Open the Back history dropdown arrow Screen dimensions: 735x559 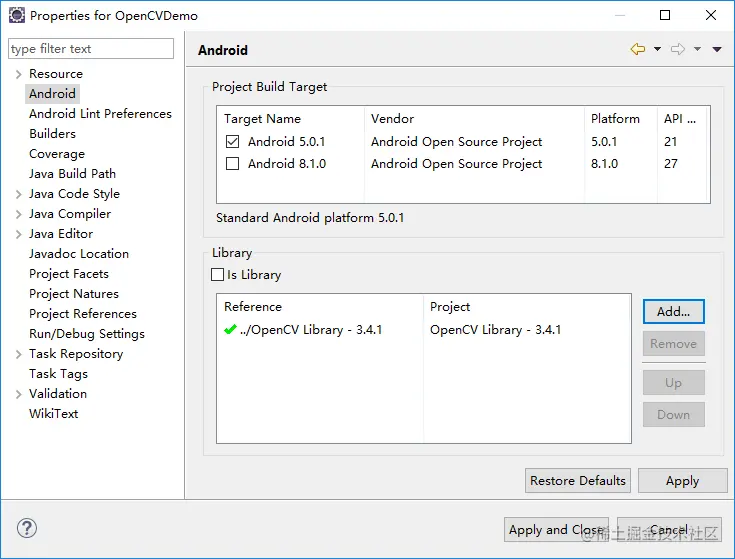coord(657,49)
